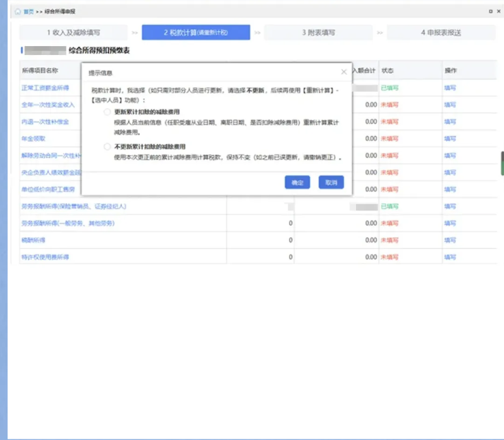The width and height of the screenshot is (504, 440).
Task: Open 内退一次性补偿金 item link
Action: 46,122
